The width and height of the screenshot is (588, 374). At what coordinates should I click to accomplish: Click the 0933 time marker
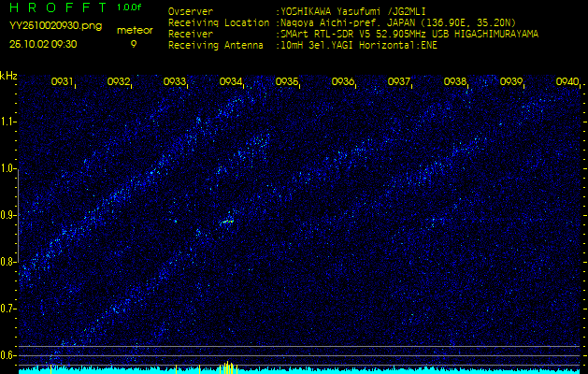(x=174, y=81)
